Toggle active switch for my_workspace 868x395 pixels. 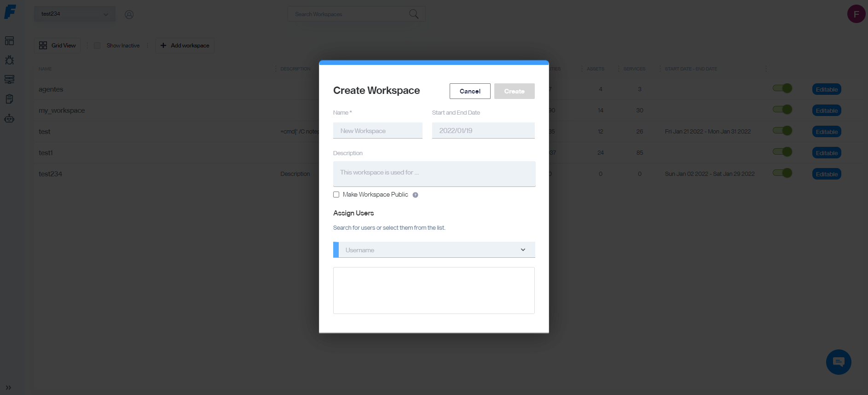782,110
